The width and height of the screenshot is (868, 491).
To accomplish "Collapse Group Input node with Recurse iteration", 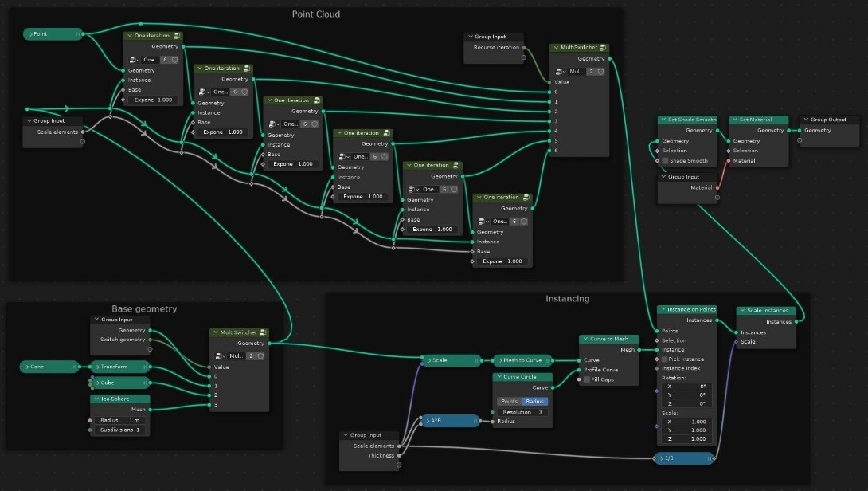I will coord(470,37).
